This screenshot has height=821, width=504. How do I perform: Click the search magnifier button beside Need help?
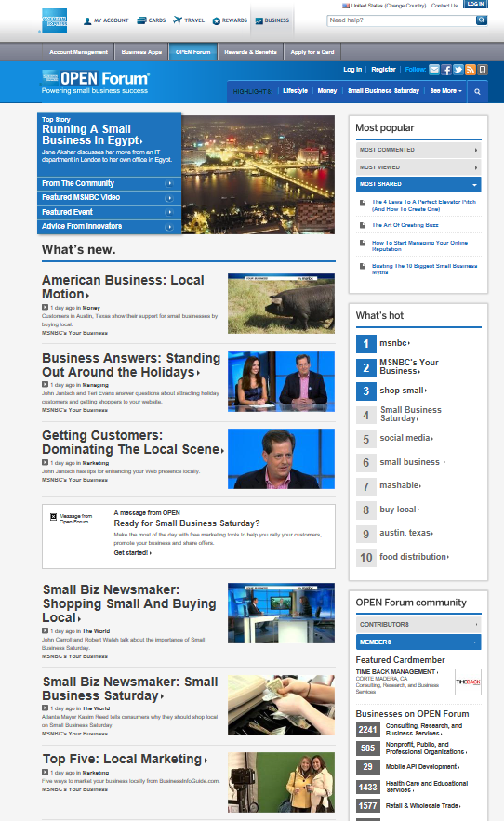[482, 20]
